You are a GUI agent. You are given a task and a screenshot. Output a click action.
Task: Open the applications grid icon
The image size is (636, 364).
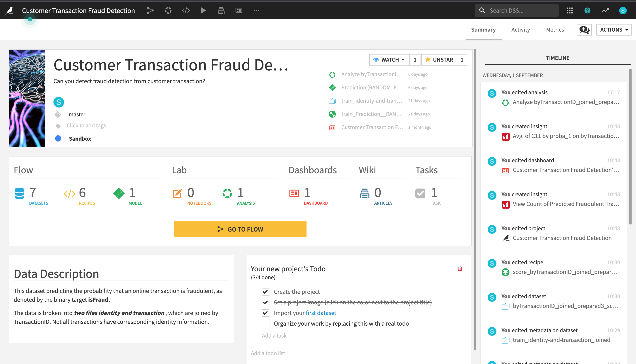(x=570, y=11)
